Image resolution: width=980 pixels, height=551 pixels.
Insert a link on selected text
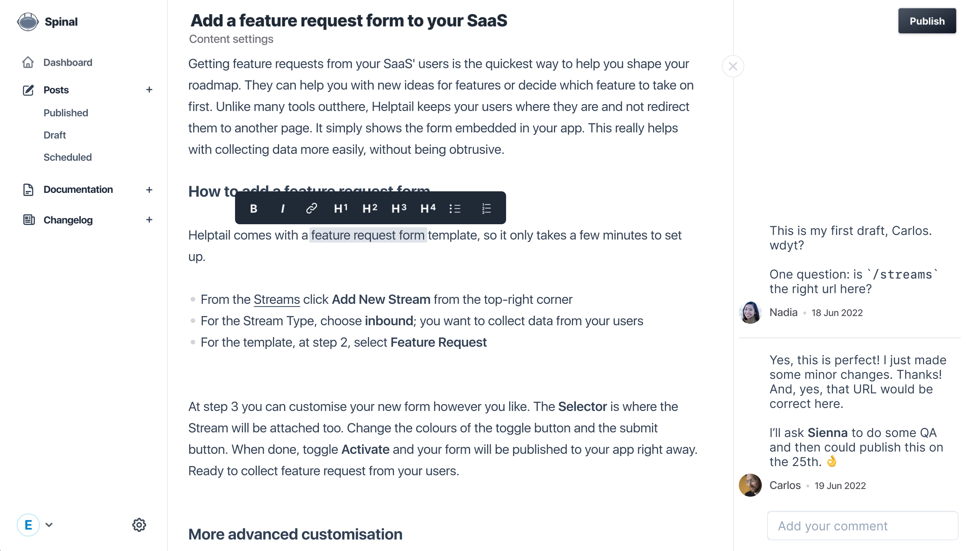pos(312,209)
